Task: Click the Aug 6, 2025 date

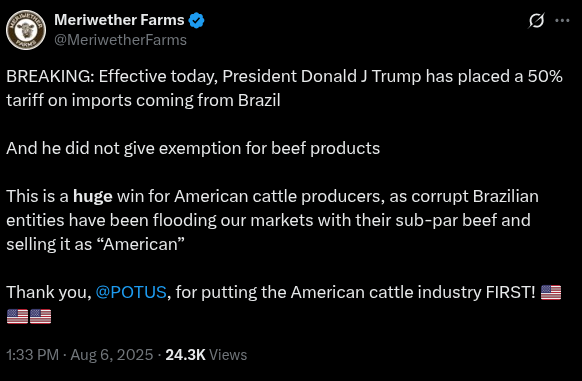Action: point(112,355)
